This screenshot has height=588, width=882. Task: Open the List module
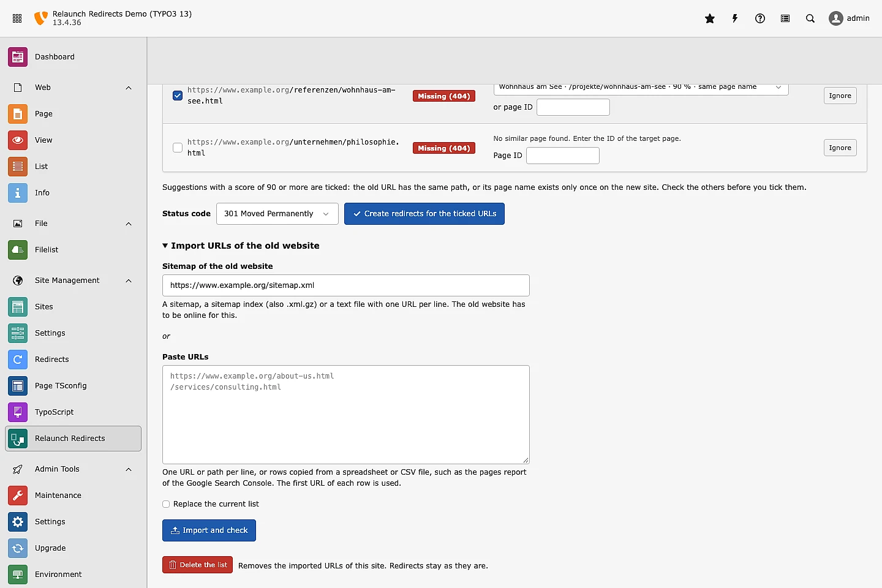tap(73, 167)
